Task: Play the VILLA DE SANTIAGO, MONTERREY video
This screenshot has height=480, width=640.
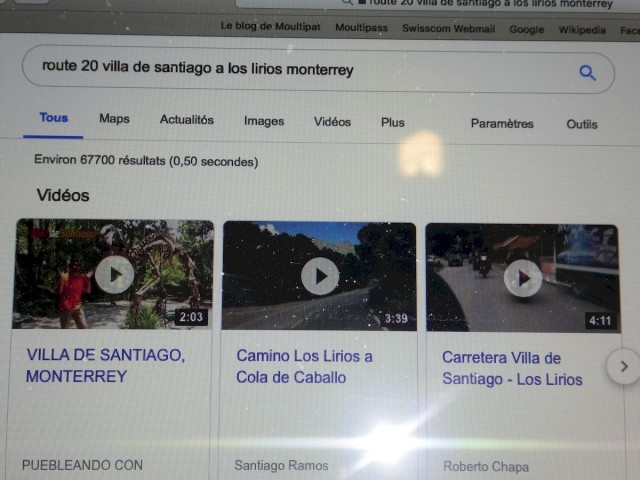Action: click(x=115, y=275)
